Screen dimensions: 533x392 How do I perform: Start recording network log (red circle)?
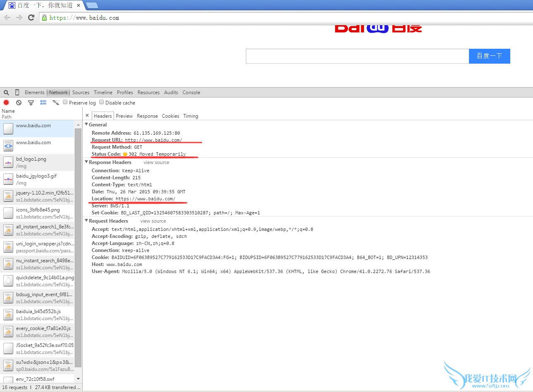tap(6, 102)
